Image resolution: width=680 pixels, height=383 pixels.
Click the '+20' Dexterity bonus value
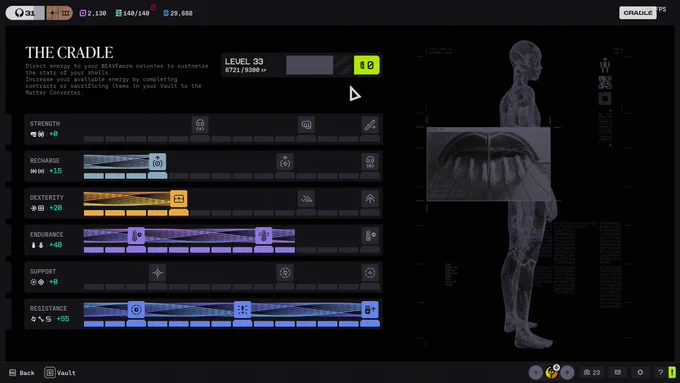pos(56,208)
